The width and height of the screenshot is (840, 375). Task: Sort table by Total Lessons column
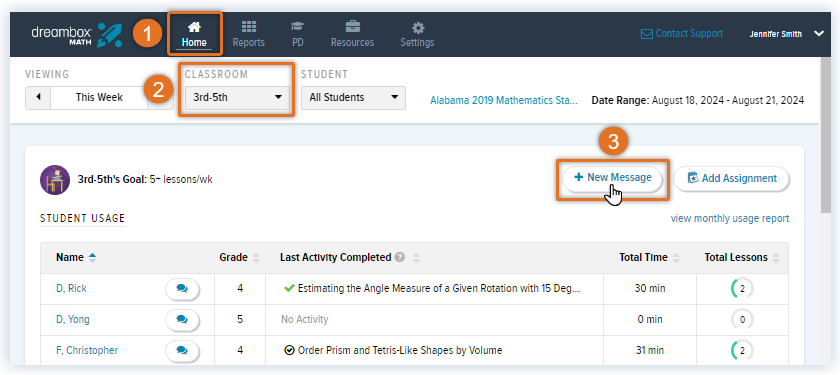(742, 258)
